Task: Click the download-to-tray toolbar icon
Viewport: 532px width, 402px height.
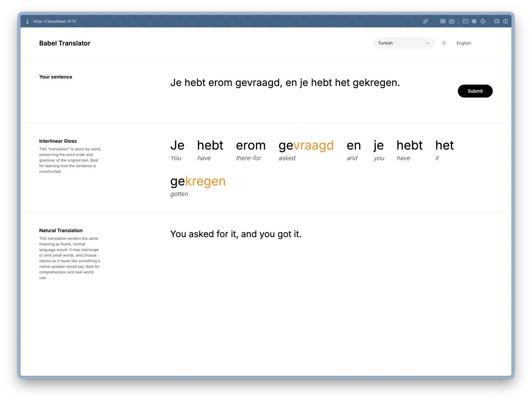Action: pos(442,21)
